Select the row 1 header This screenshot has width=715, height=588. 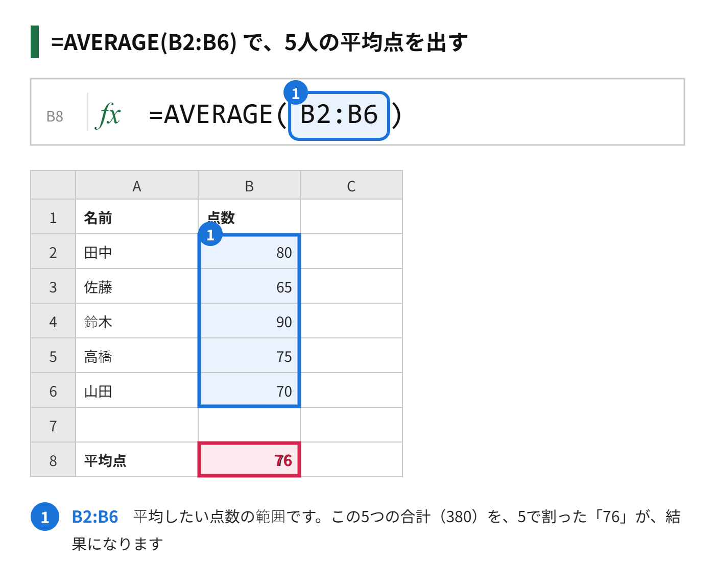53,217
